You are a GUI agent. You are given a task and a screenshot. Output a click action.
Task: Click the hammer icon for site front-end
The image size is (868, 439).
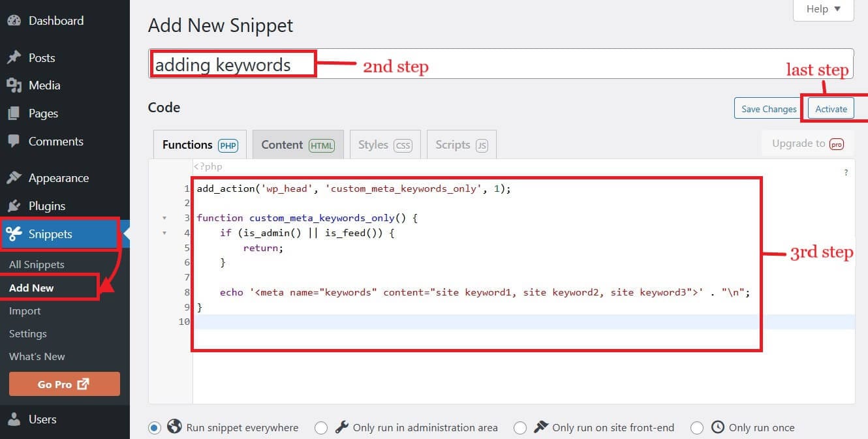click(x=540, y=427)
